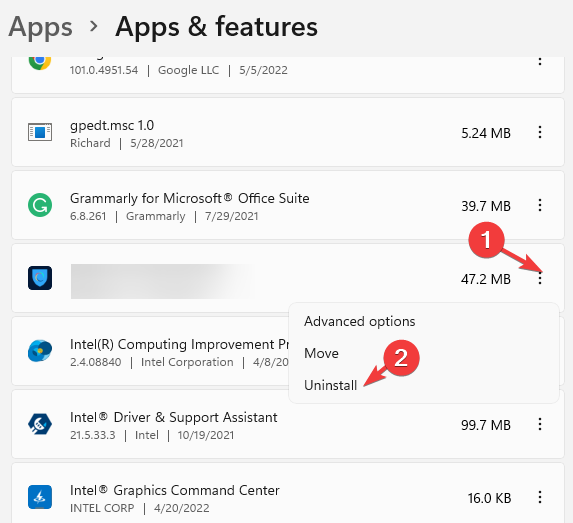
Task: Select Intel(R) Computing Improvement Program name
Action: pyautogui.click(x=179, y=344)
